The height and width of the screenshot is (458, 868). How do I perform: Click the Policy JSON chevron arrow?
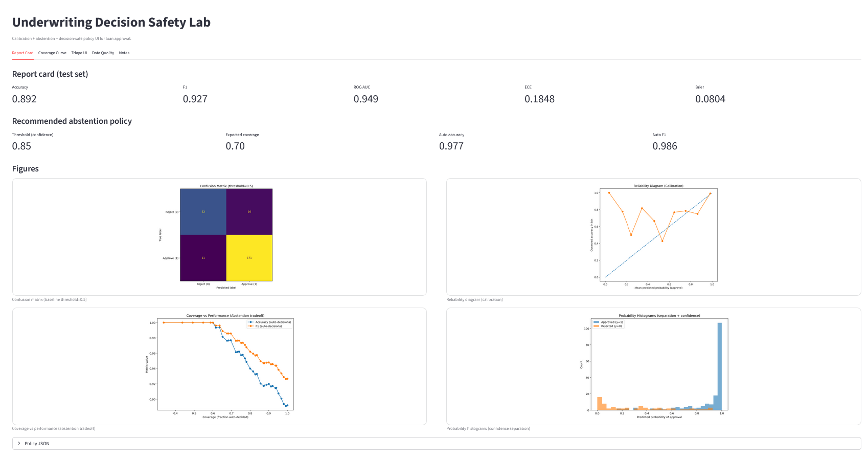19,444
